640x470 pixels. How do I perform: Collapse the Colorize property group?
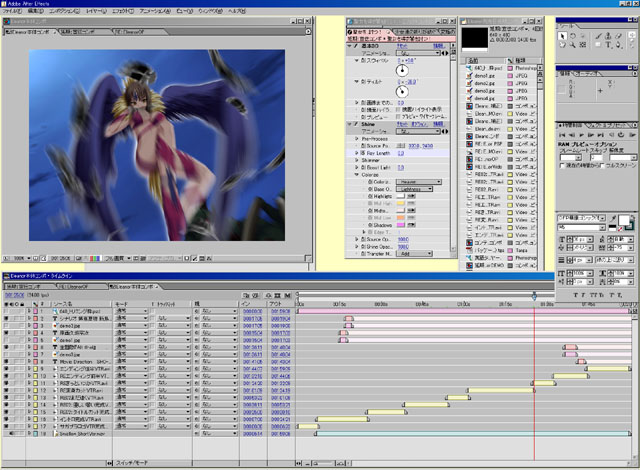(356, 175)
